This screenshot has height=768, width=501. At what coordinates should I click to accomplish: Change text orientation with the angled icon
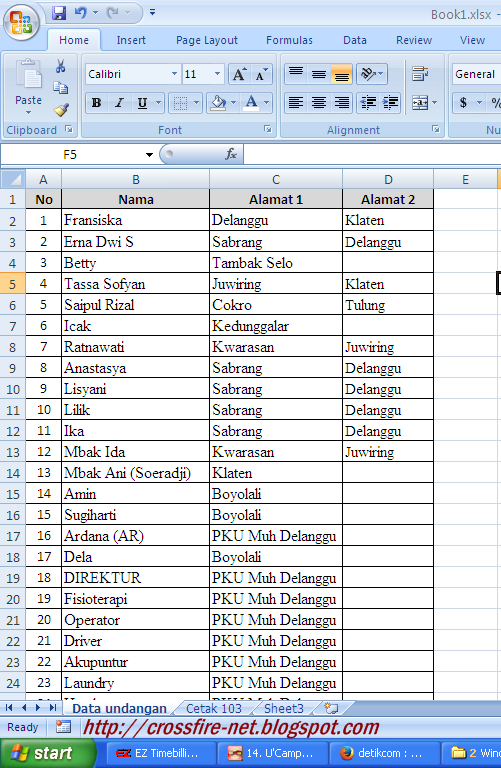tap(372, 74)
